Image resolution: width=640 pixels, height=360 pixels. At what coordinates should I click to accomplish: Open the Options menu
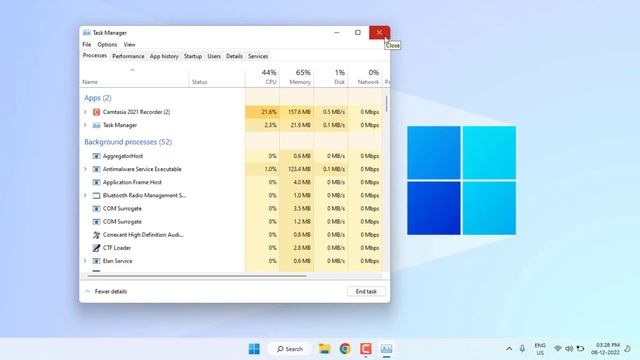(107, 44)
